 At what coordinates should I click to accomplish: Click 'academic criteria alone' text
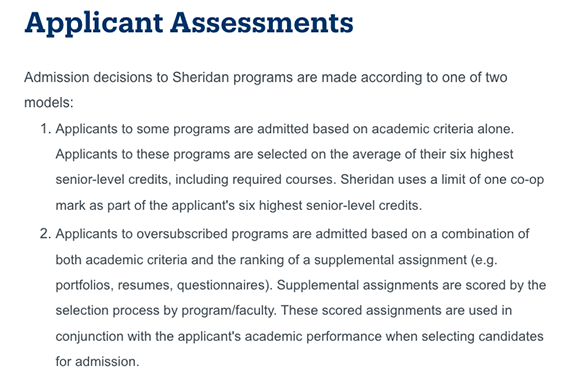(x=442, y=129)
